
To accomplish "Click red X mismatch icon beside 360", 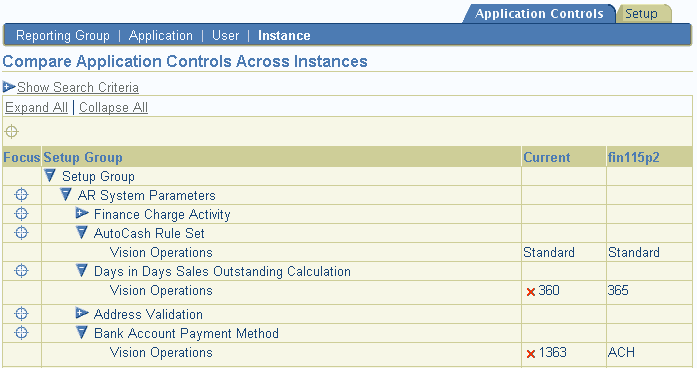I will [530, 292].
